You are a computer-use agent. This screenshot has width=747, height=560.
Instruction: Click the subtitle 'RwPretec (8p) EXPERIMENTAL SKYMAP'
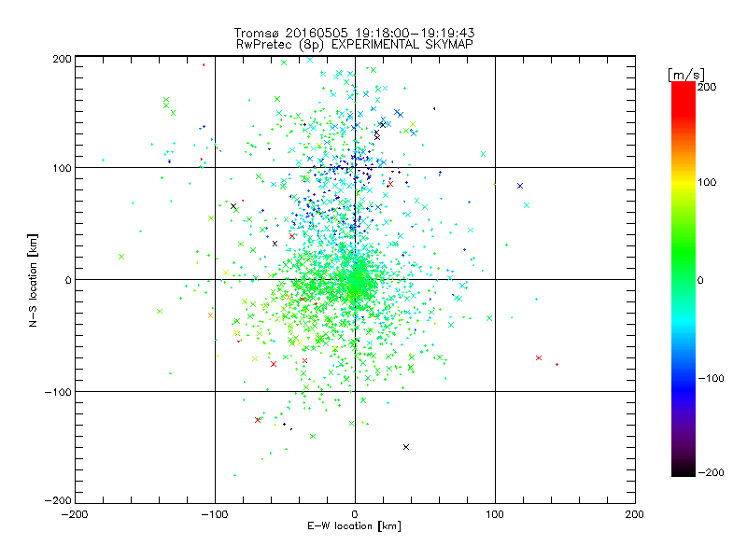[x=354, y=44]
